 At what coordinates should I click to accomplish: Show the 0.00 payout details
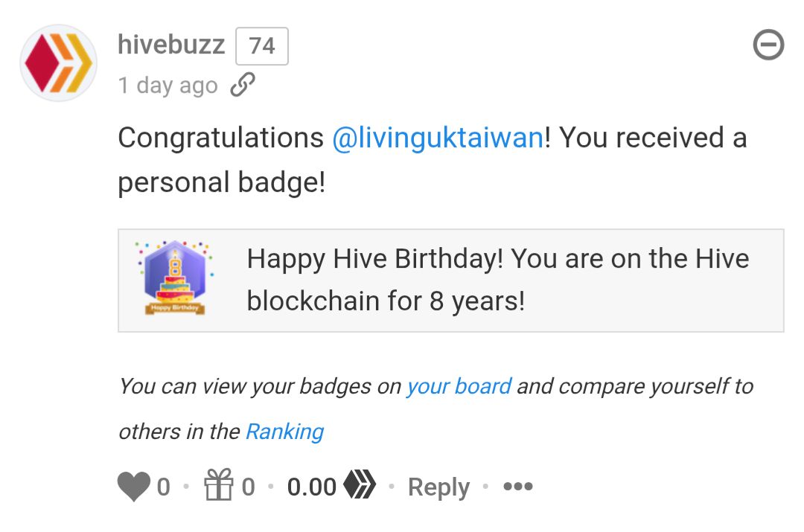coord(311,487)
